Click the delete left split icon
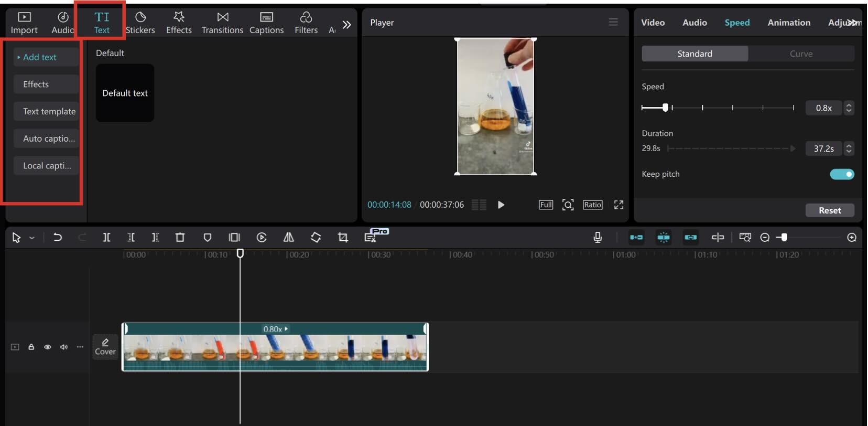 coord(131,238)
